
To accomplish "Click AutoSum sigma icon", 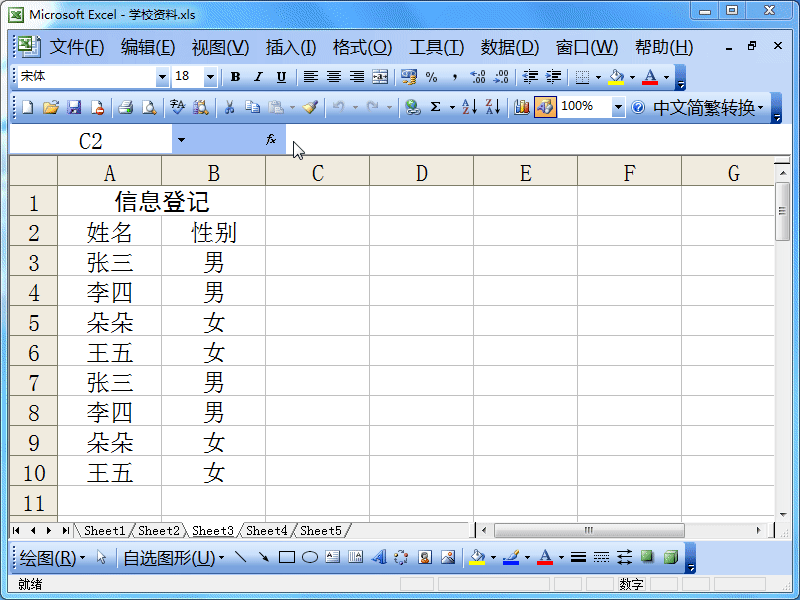I will point(435,107).
